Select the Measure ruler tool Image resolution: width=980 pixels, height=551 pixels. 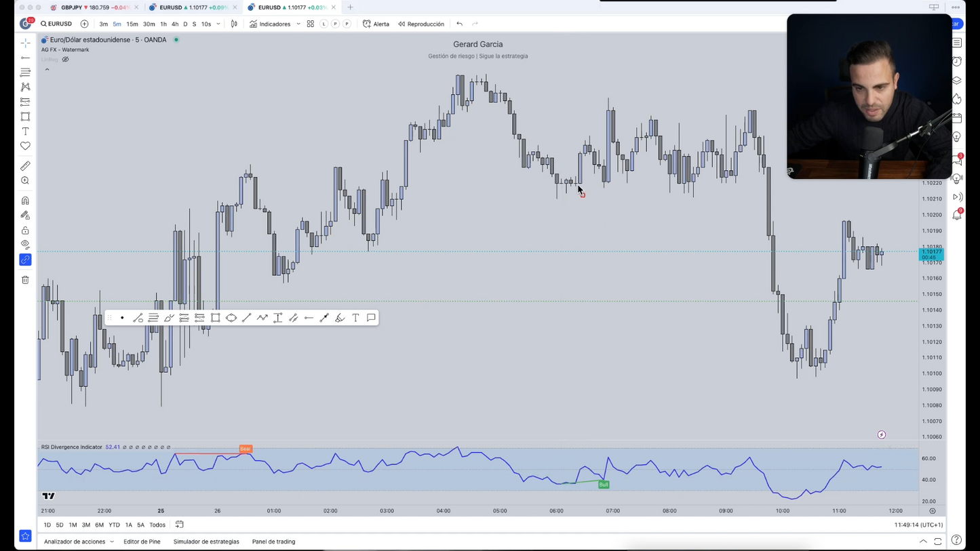pyautogui.click(x=25, y=166)
